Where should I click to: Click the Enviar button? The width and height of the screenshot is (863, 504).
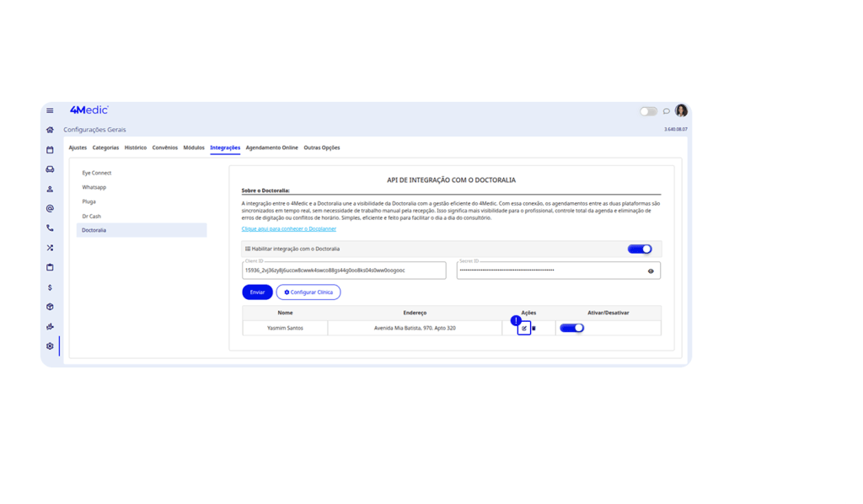[x=257, y=292]
